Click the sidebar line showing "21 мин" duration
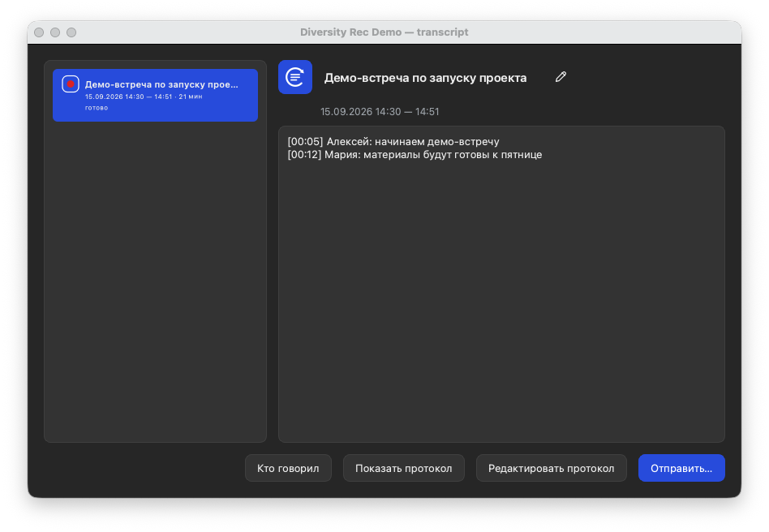This screenshot has height=532, width=769. point(144,97)
